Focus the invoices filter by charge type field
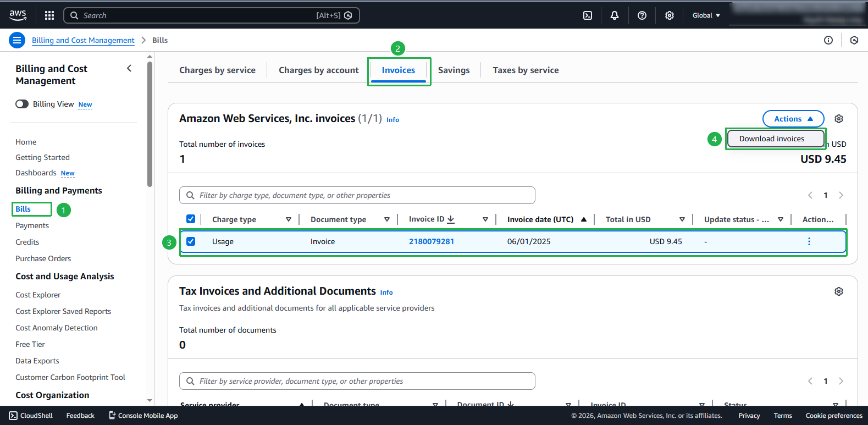 pos(357,195)
